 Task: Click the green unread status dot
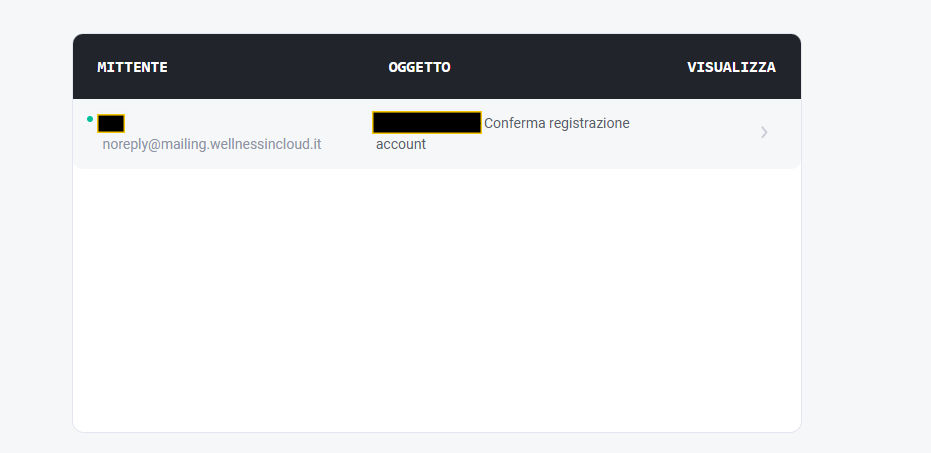tap(90, 119)
